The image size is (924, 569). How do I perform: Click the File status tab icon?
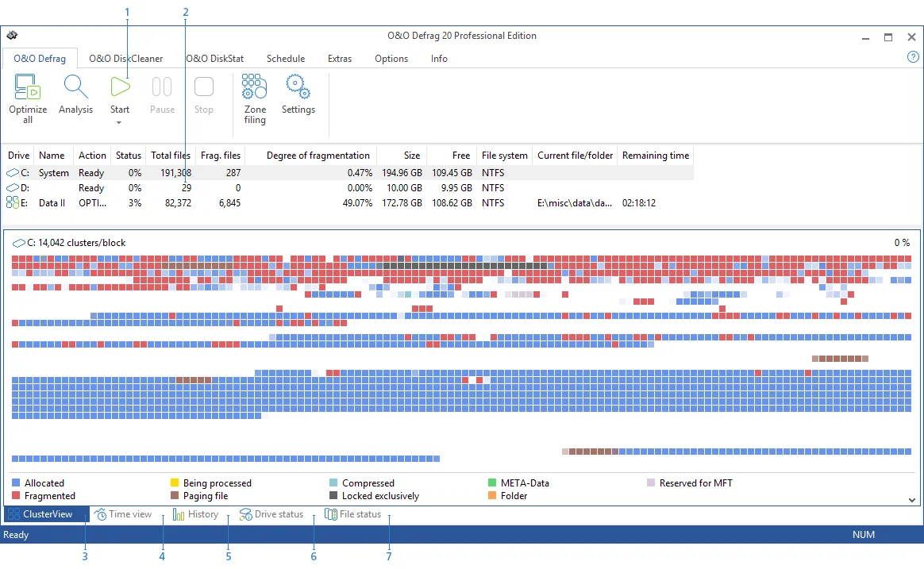click(331, 514)
